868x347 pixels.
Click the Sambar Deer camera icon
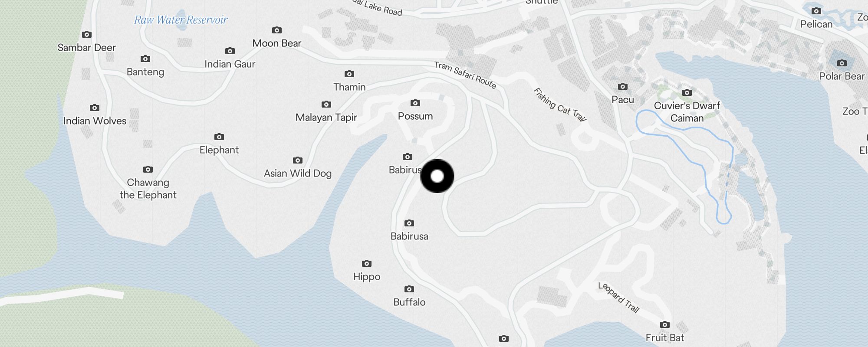pyautogui.click(x=87, y=34)
